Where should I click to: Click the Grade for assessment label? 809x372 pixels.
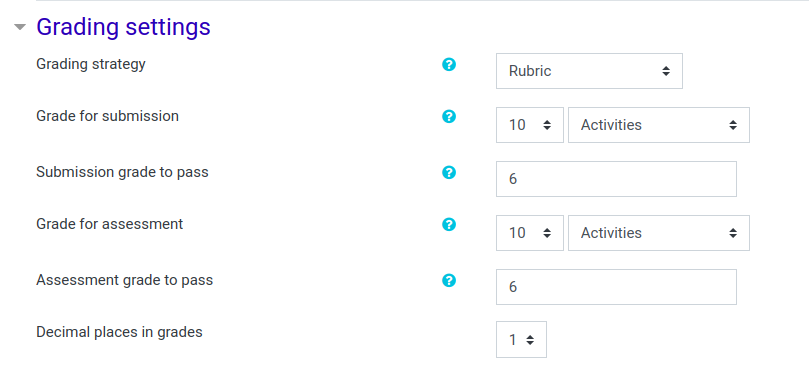(x=109, y=224)
